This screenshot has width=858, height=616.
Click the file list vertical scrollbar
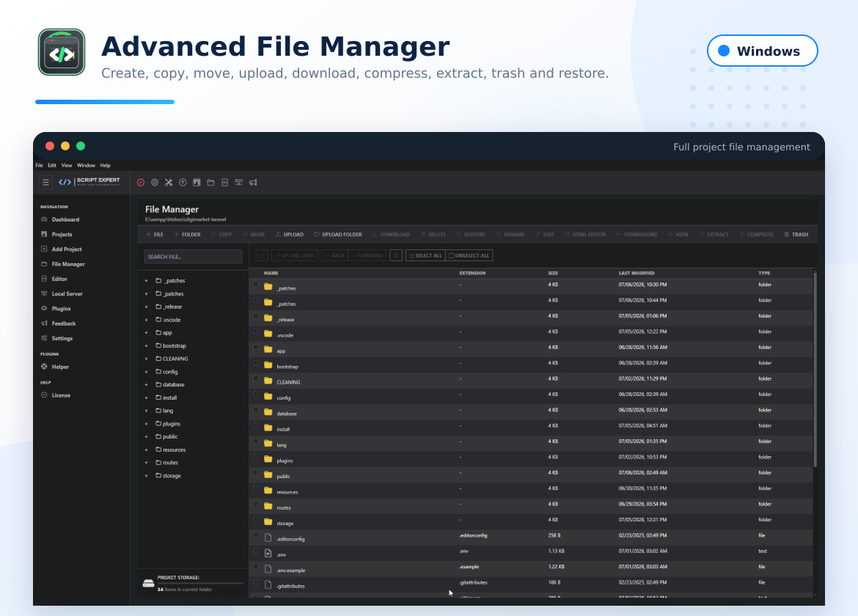tap(815, 370)
